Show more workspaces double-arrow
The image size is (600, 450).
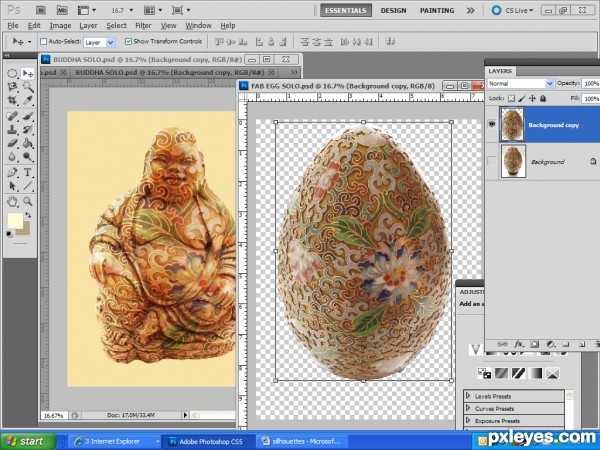click(470, 10)
